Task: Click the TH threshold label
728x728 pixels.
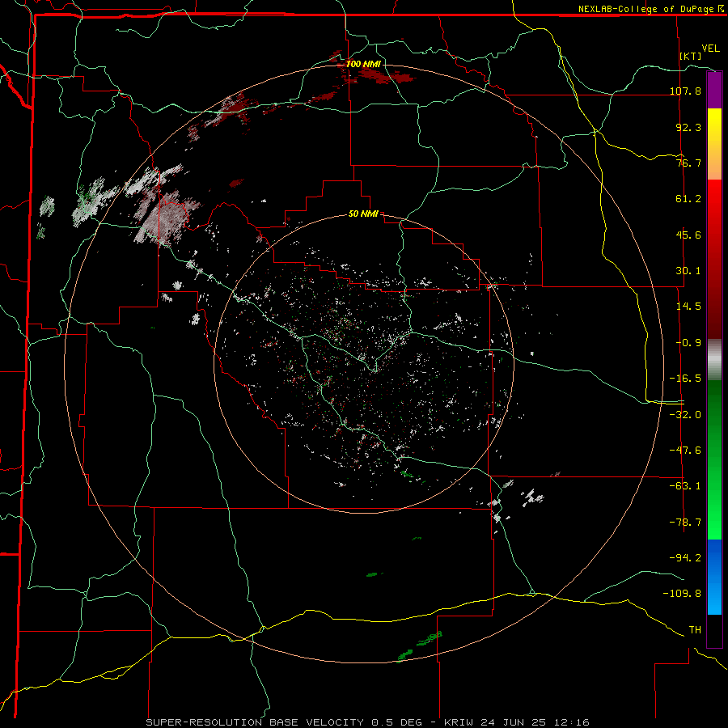Action: point(695,630)
